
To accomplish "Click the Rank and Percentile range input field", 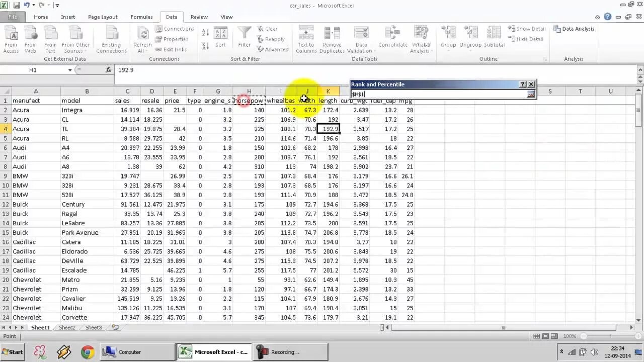I will click(439, 94).
